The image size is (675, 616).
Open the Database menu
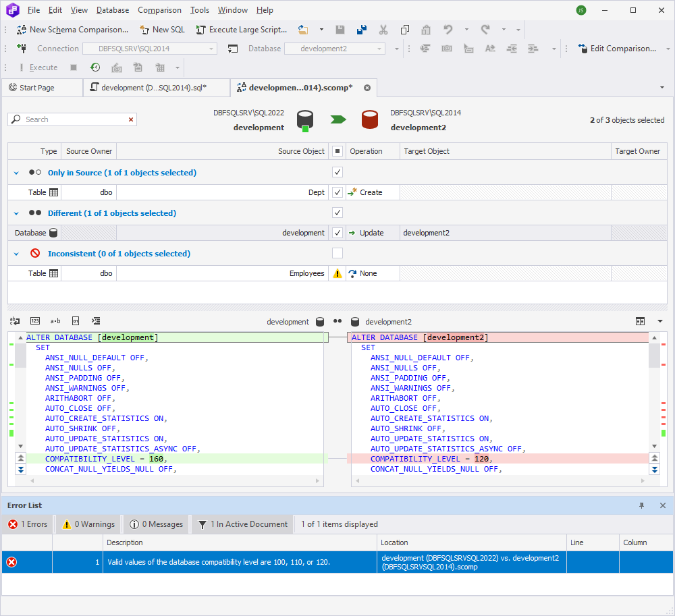pyautogui.click(x=113, y=10)
